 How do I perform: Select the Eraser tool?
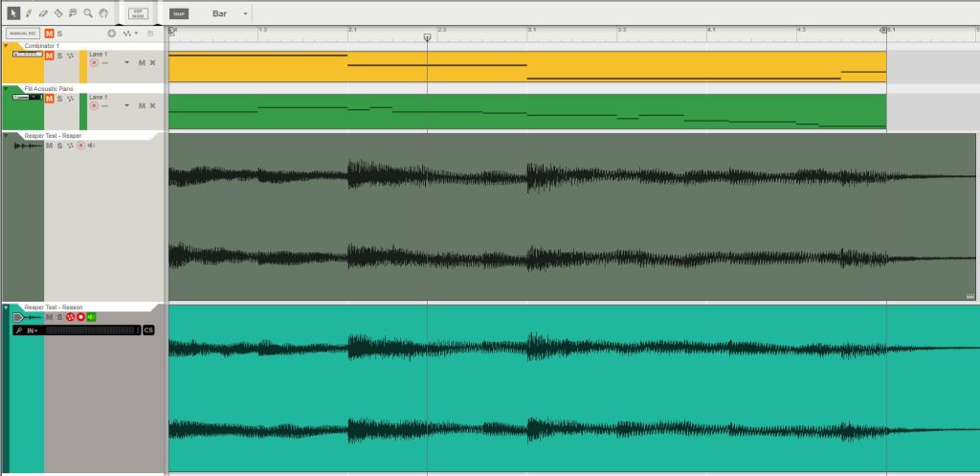coord(43,13)
